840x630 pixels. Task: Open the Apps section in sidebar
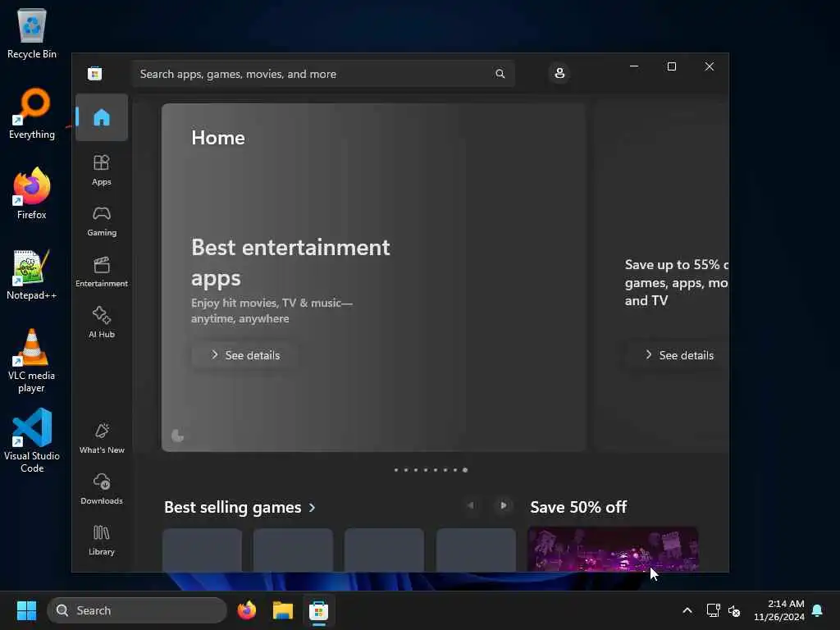click(x=101, y=171)
